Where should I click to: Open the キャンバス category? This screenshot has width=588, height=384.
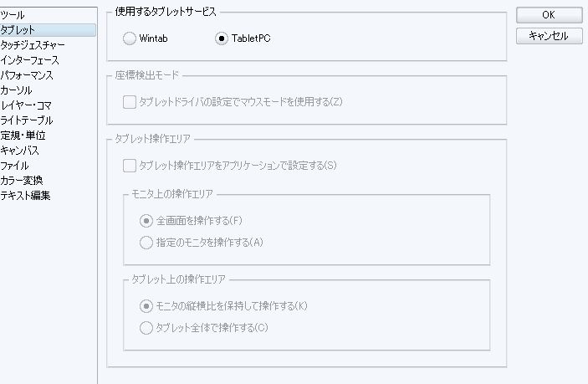[x=19, y=151]
